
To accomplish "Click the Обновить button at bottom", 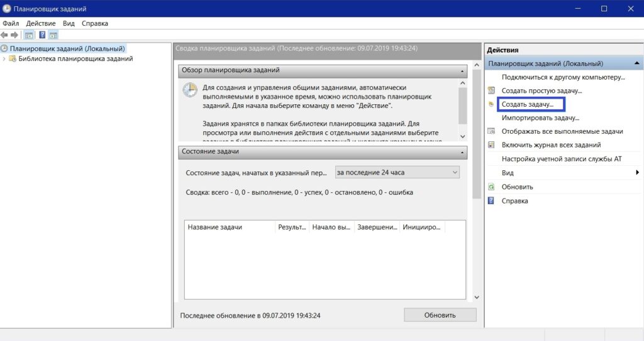I will [440, 315].
